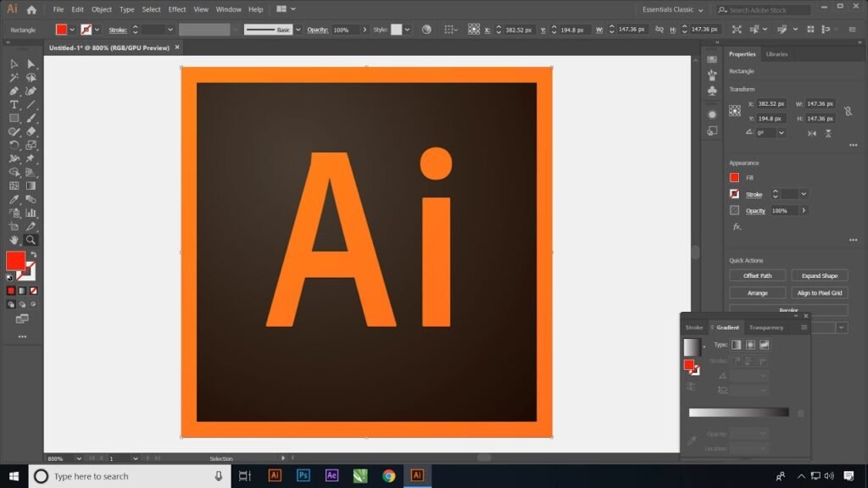Select the Paintbrush tool
This screenshot has height=488, width=868.
[31, 119]
